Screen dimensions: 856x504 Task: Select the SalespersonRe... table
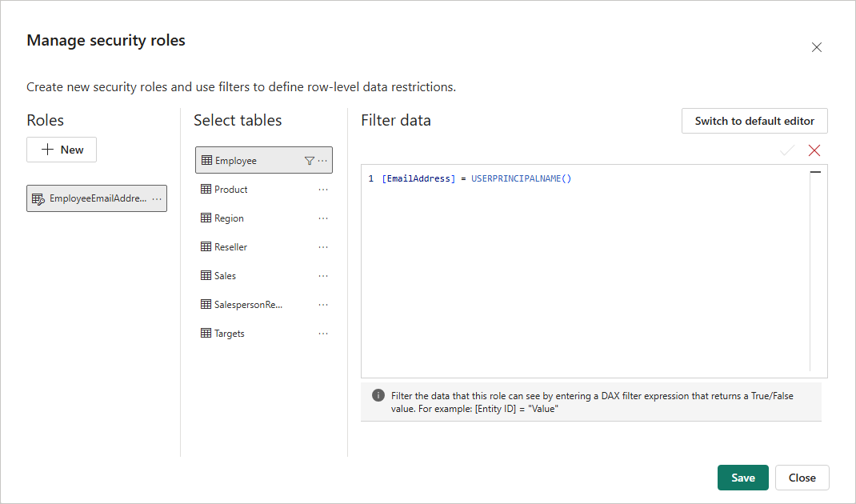pos(264,304)
